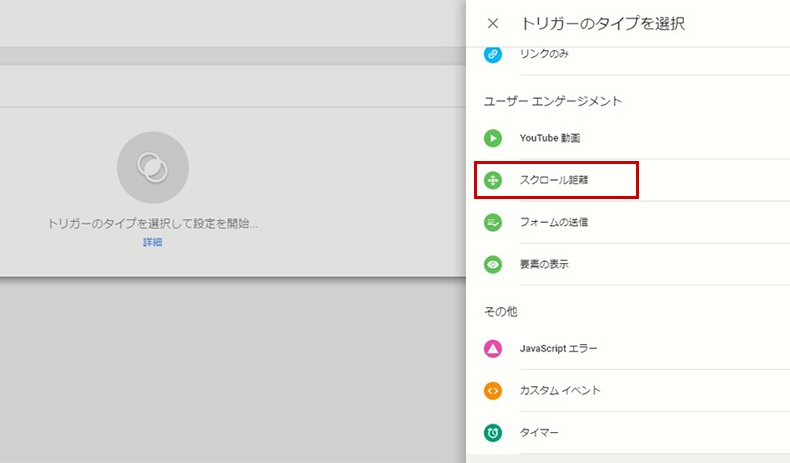Click the green play icon for YouTube 動画
The image size is (790, 463).
tap(493, 138)
